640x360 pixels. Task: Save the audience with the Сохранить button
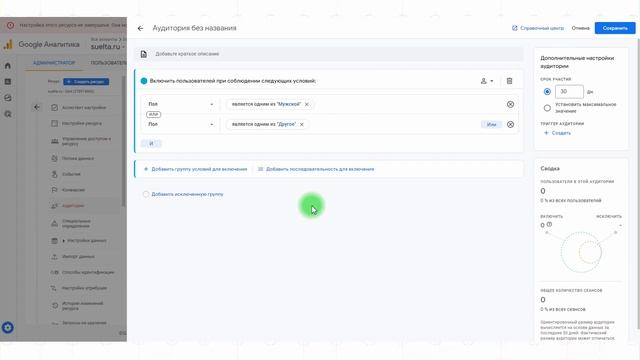click(x=615, y=28)
